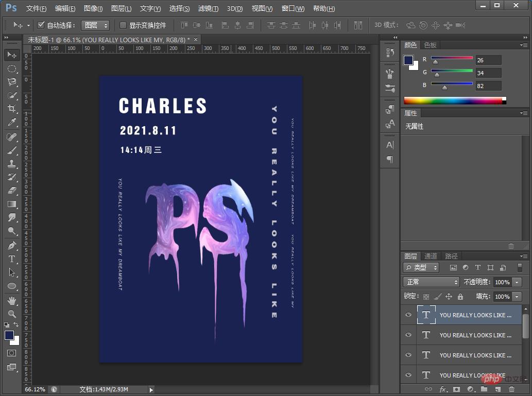Open the 不透明度 opacity slider arrow
Screen dimensions: 532x396
pos(517,282)
